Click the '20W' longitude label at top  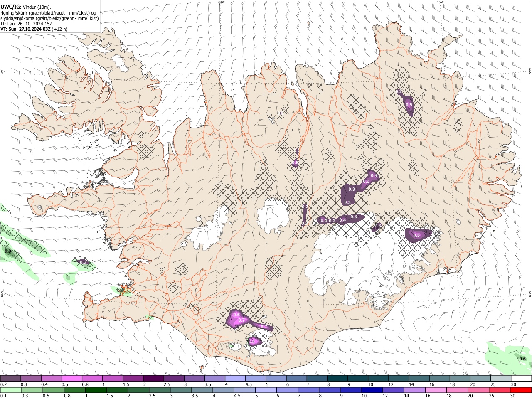pyautogui.click(x=221, y=2)
